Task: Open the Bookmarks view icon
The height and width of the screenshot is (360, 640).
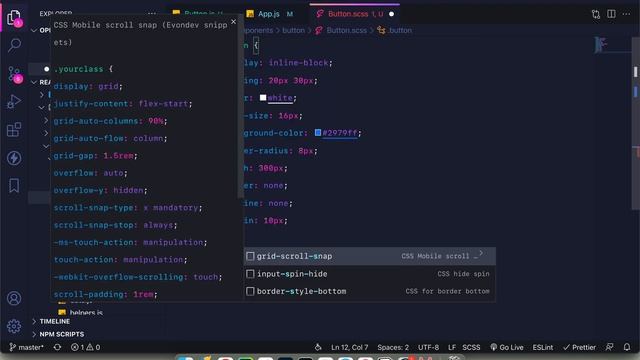Action: 14,185
